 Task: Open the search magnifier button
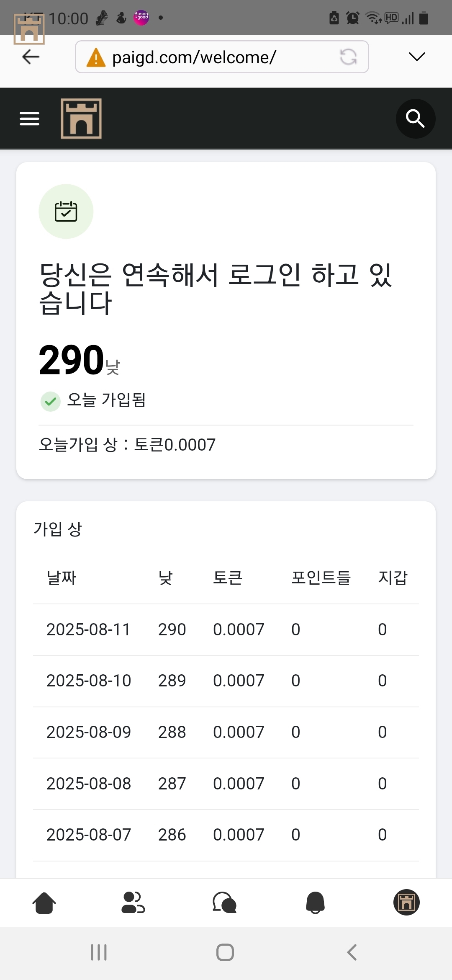(x=415, y=119)
